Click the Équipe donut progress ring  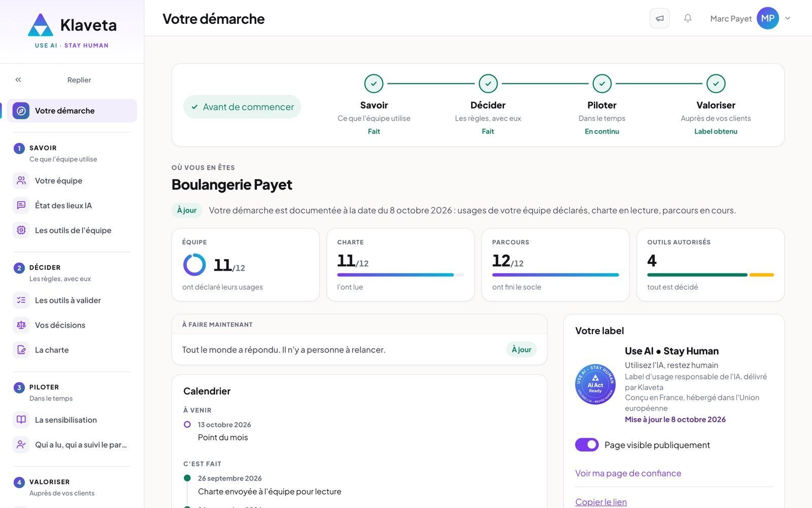194,265
